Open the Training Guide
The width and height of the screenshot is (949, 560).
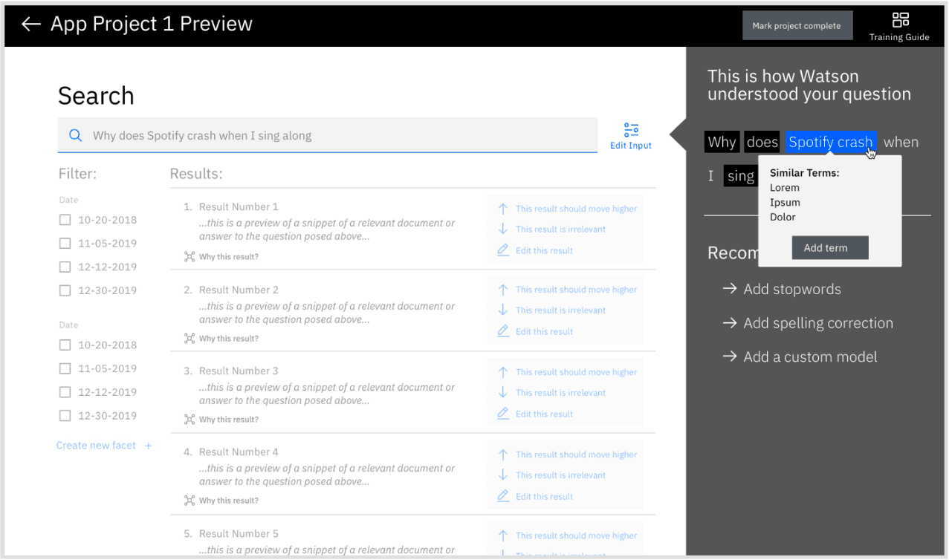[899, 24]
